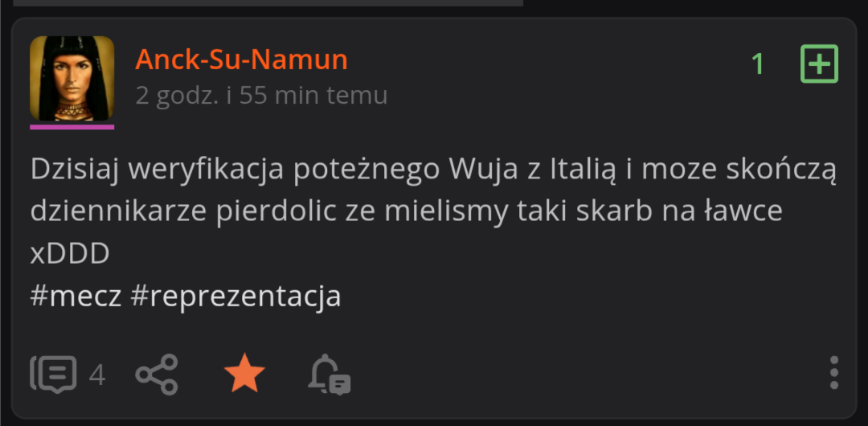Follow the #mecz hashtag
This screenshot has height=426, width=868.
click(x=76, y=297)
